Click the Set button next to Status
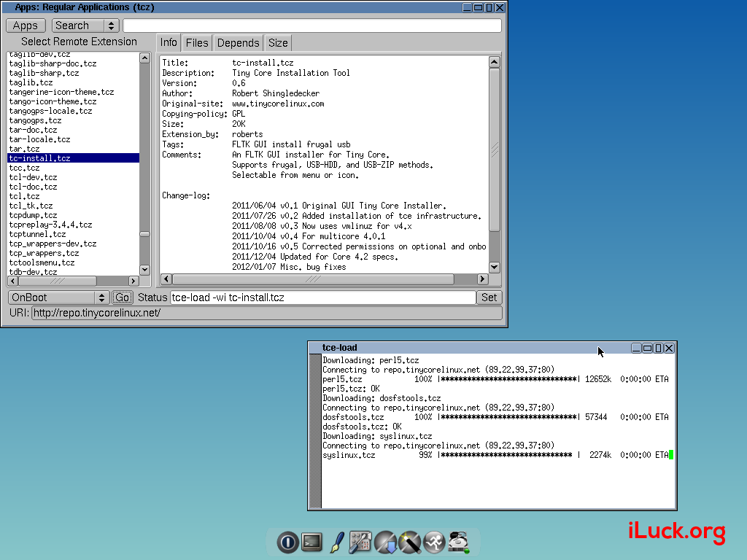This screenshot has height=560, width=747. [x=489, y=297]
